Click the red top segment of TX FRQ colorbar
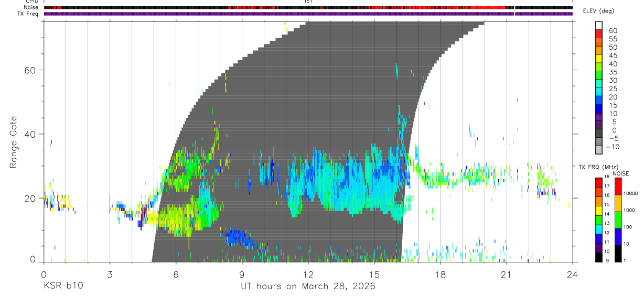Screen dimensions: 644x297 tap(598, 183)
